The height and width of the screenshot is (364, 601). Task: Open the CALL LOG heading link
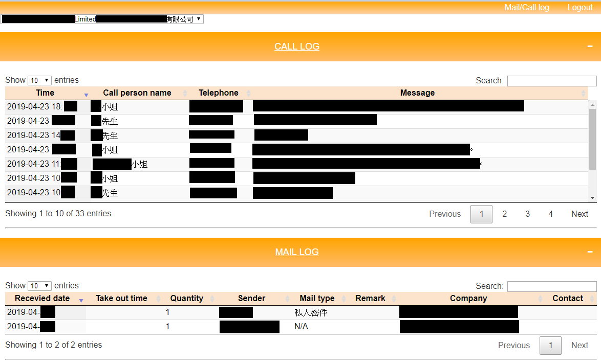(x=297, y=47)
